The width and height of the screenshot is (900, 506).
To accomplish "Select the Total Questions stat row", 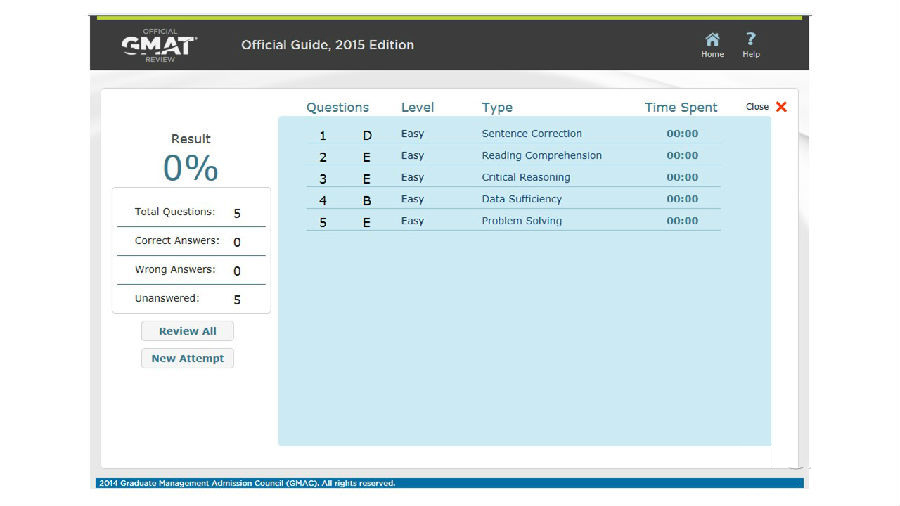I will [x=189, y=213].
